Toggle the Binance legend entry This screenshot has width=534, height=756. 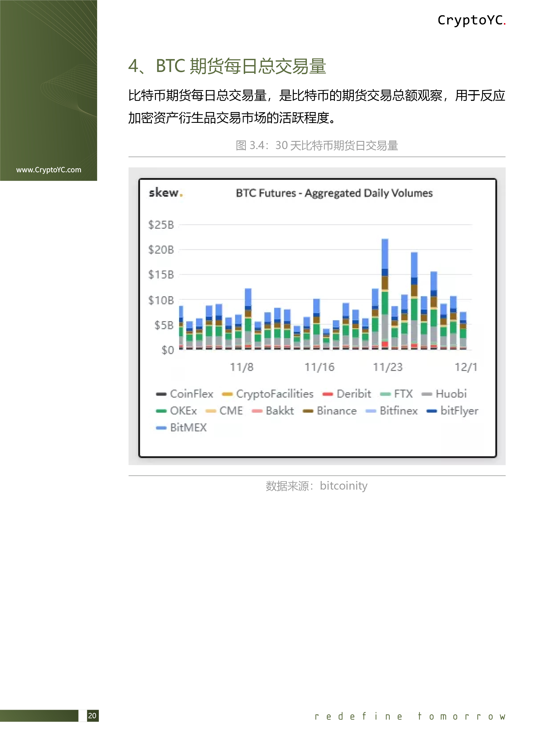330,411
